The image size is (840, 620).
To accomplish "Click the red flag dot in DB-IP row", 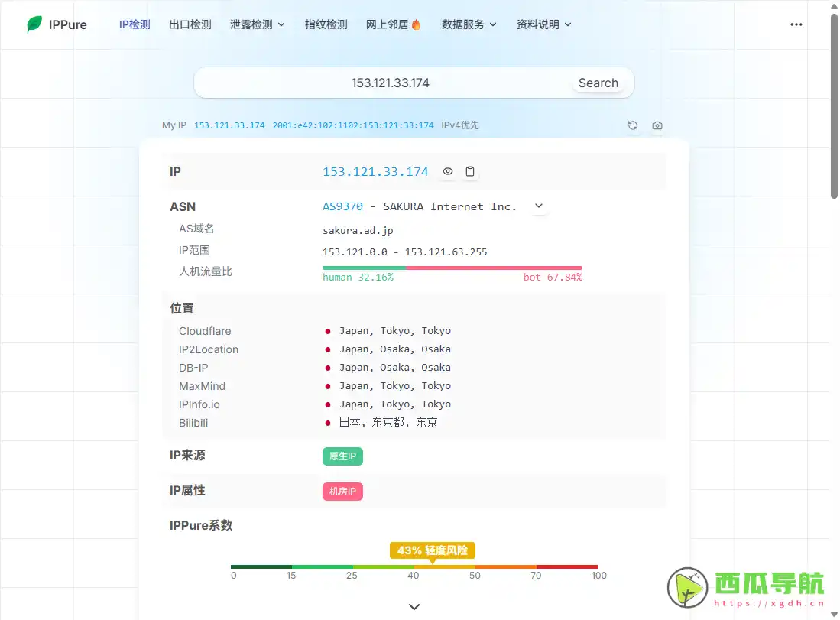I will tap(328, 368).
